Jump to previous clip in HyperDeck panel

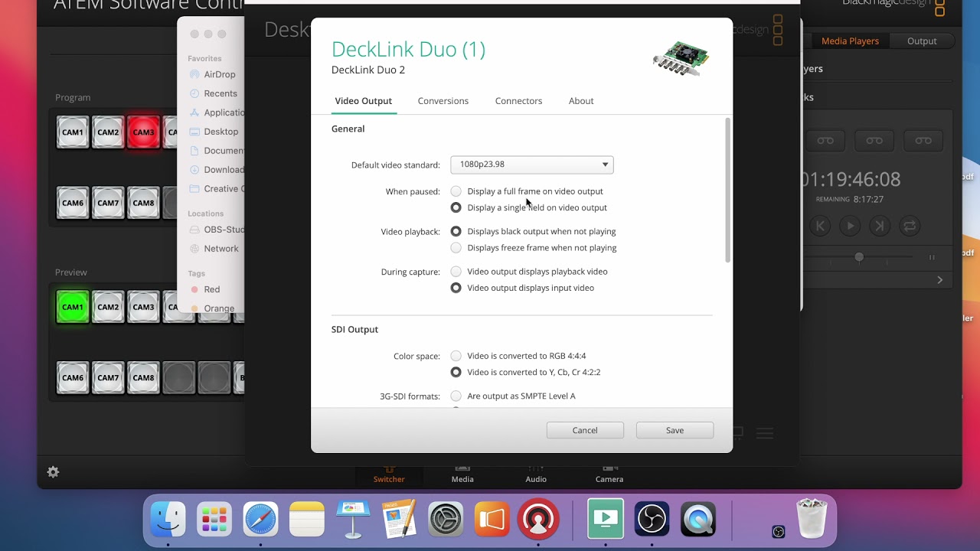820,226
